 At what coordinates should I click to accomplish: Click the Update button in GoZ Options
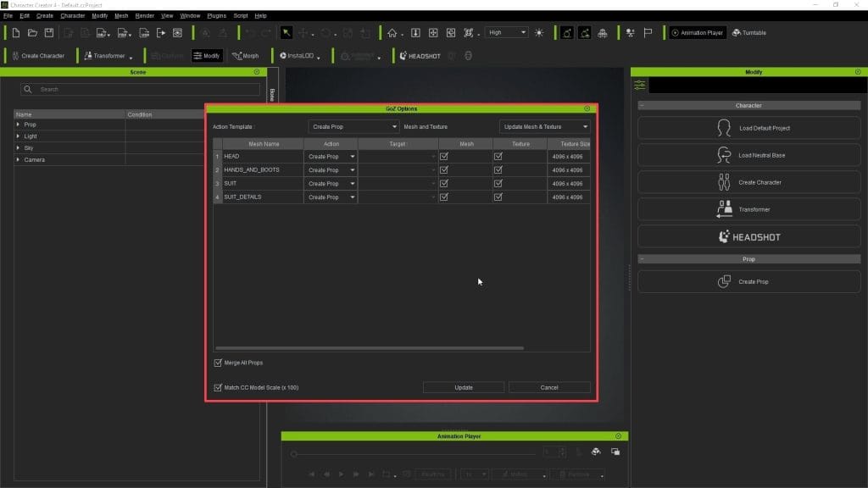[x=464, y=387]
